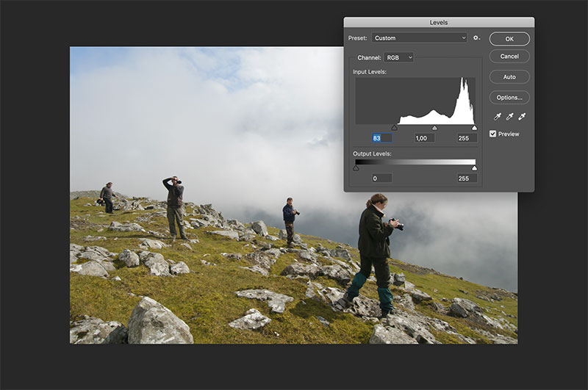The width and height of the screenshot is (588, 390).
Task: Select the gray point eyedropper
Action: [x=509, y=117]
